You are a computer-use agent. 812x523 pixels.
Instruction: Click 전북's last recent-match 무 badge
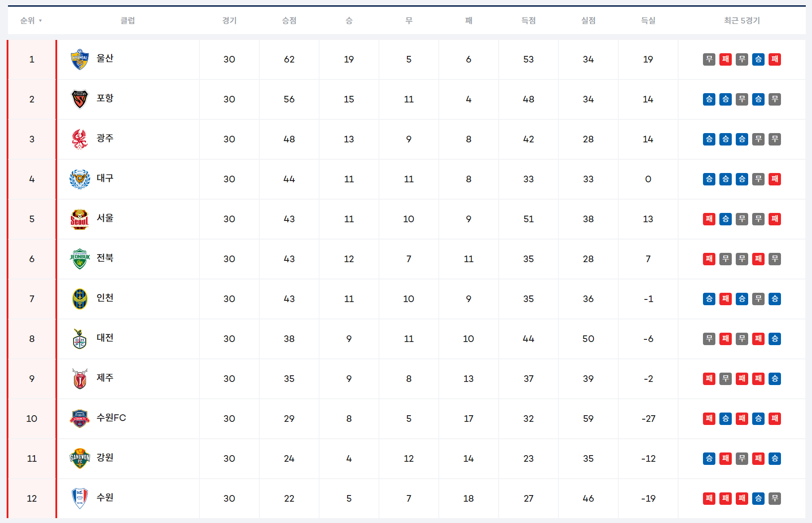coord(775,259)
